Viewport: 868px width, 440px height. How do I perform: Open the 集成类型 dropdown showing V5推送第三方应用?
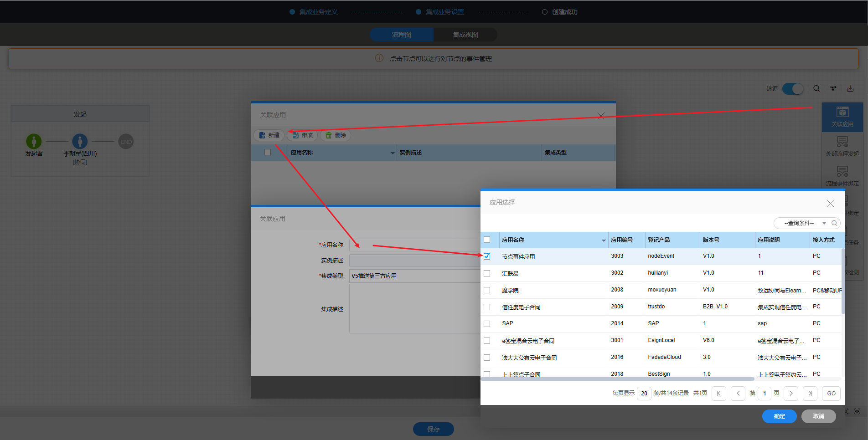coord(415,276)
